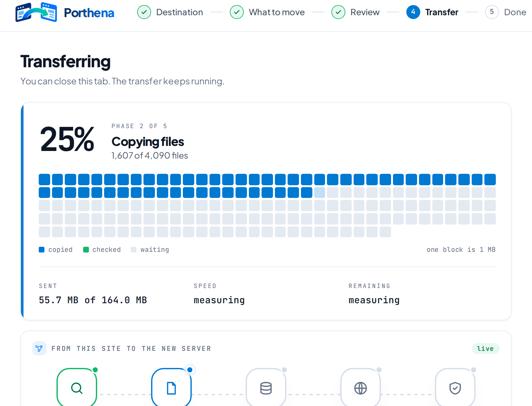Select the globe DNS phase node
This screenshot has height=406, width=532.
361,388
